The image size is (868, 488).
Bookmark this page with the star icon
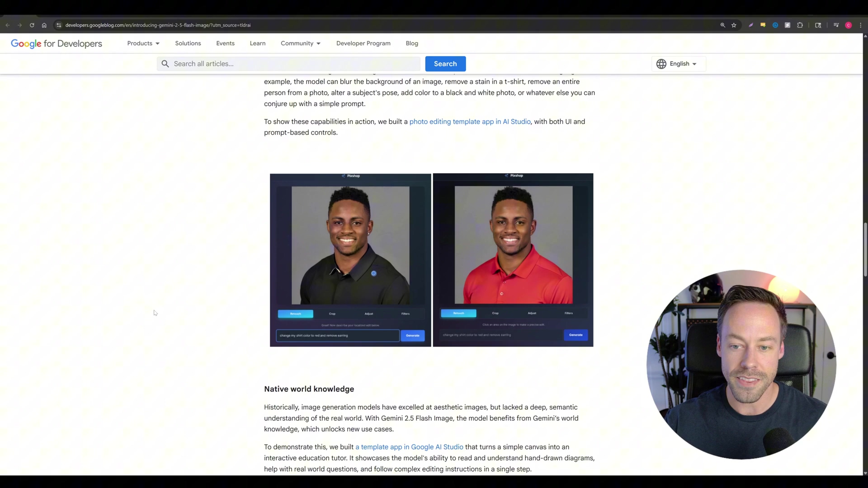point(734,25)
